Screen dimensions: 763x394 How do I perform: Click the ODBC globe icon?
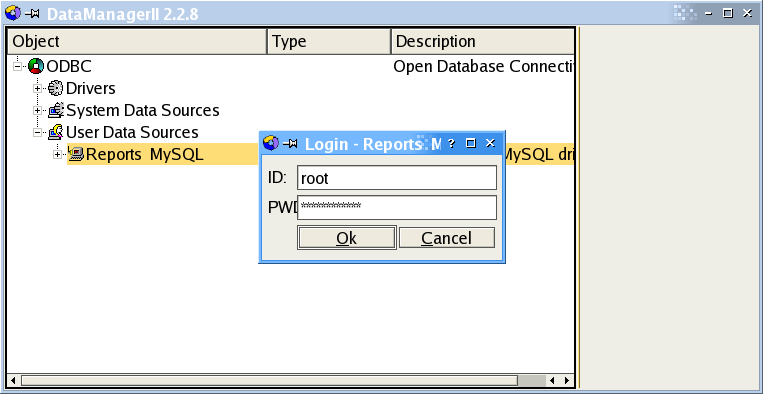tap(36, 66)
